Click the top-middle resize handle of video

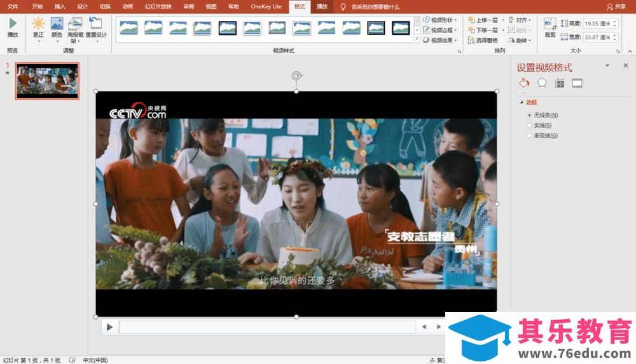(x=296, y=91)
